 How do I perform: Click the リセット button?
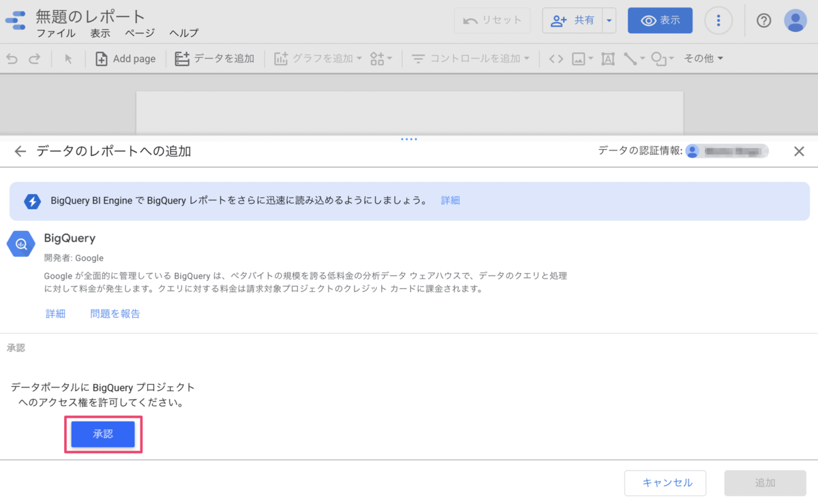click(492, 20)
